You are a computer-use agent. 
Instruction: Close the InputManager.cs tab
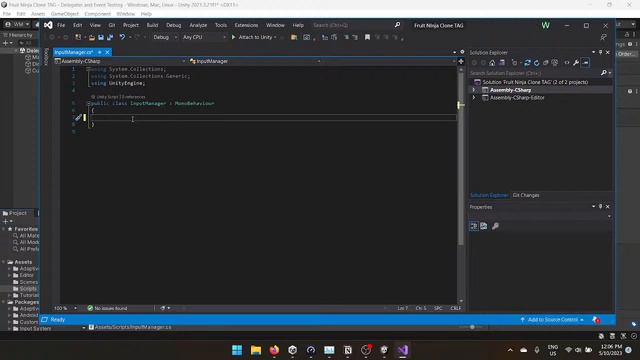tap(107, 52)
